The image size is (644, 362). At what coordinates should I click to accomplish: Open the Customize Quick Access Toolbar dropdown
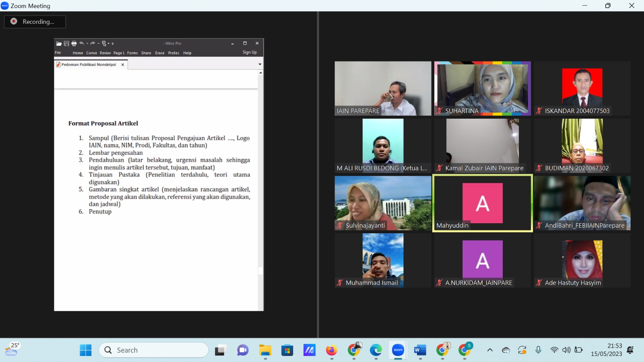pyautogui.click(x=113, y=43)
